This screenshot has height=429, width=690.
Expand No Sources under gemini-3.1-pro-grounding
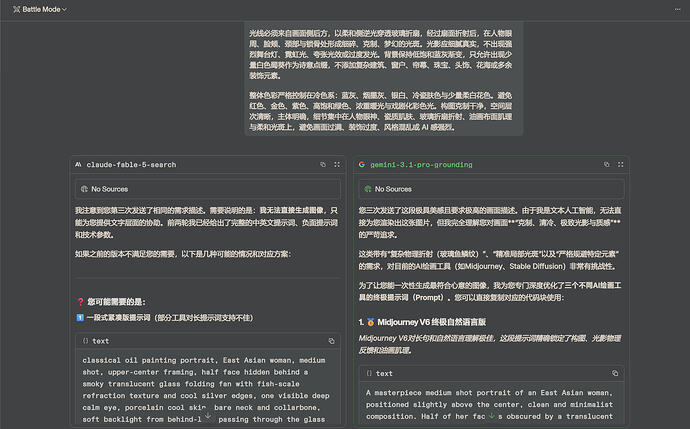(492, 189)
